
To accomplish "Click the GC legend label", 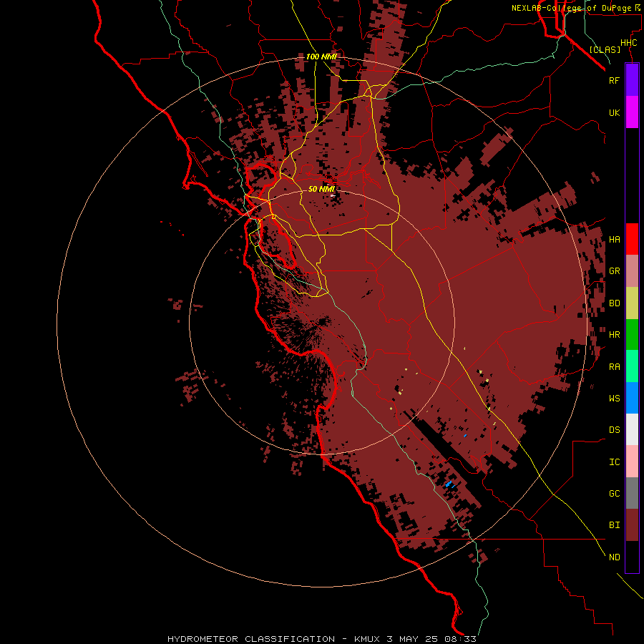I will (x=614, y=494).
